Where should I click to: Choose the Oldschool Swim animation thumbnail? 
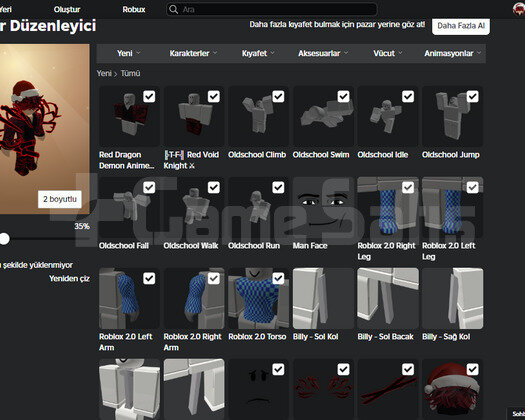(323, 116)
